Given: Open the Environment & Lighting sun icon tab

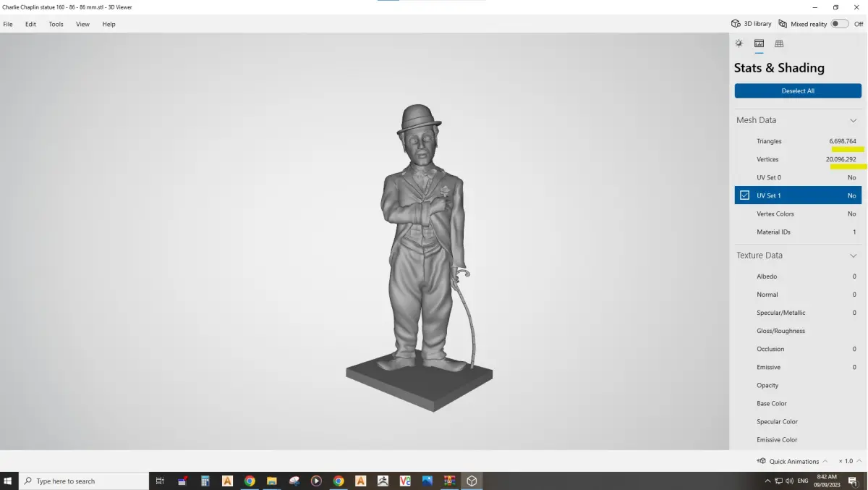Looking at the screenshot, I should pos(739,43).
